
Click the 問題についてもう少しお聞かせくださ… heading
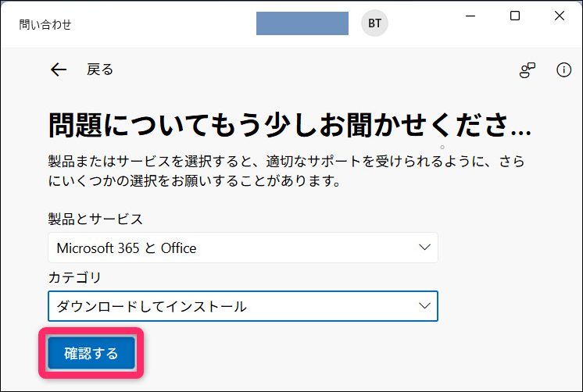pyautogui.click(x=290, y=125)
